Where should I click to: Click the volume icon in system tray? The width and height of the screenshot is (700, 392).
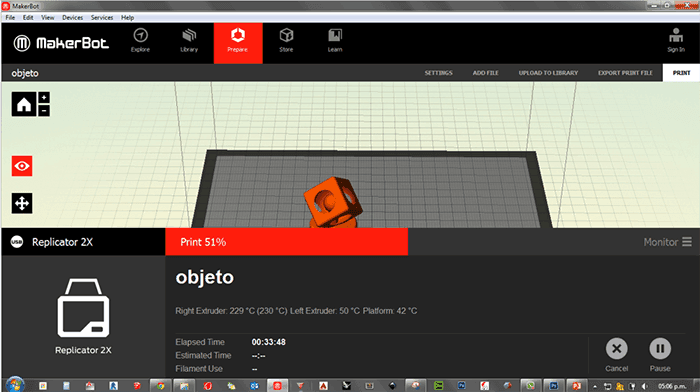[x=644, y=386]
